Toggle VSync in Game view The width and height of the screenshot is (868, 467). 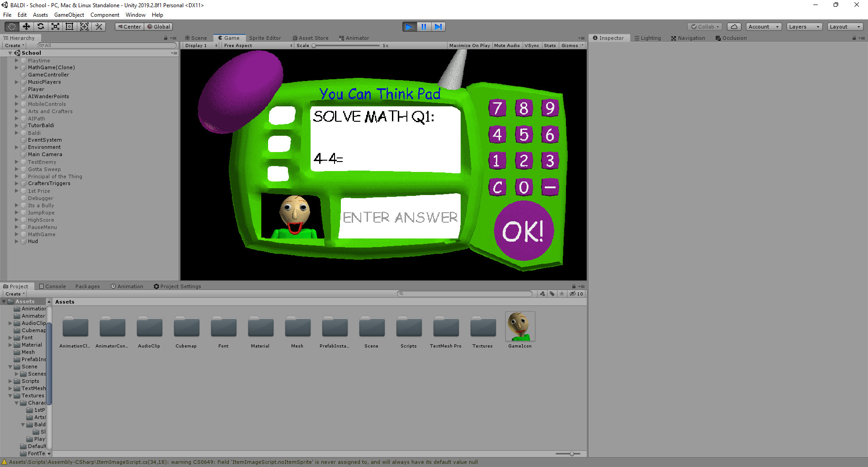pos(532,45)
